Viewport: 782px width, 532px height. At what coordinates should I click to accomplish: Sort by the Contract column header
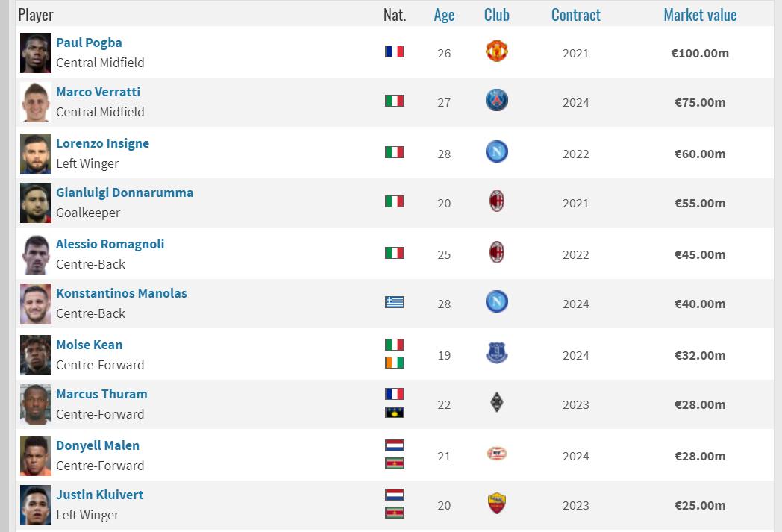(x=575, y=15)
